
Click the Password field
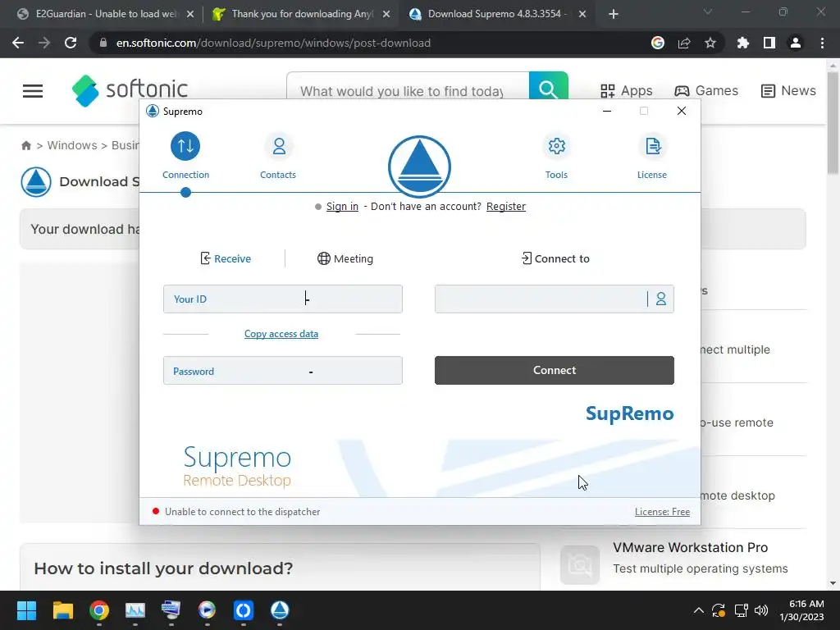coord(283,371)
